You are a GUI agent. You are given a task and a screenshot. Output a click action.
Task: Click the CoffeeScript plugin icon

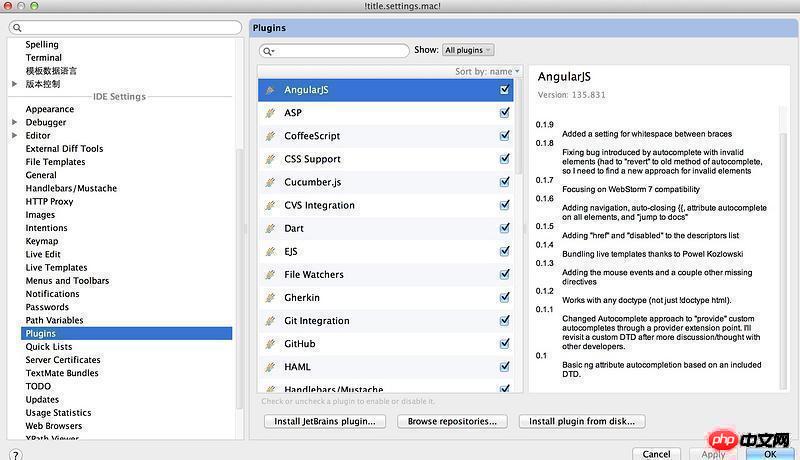point(270,136)
